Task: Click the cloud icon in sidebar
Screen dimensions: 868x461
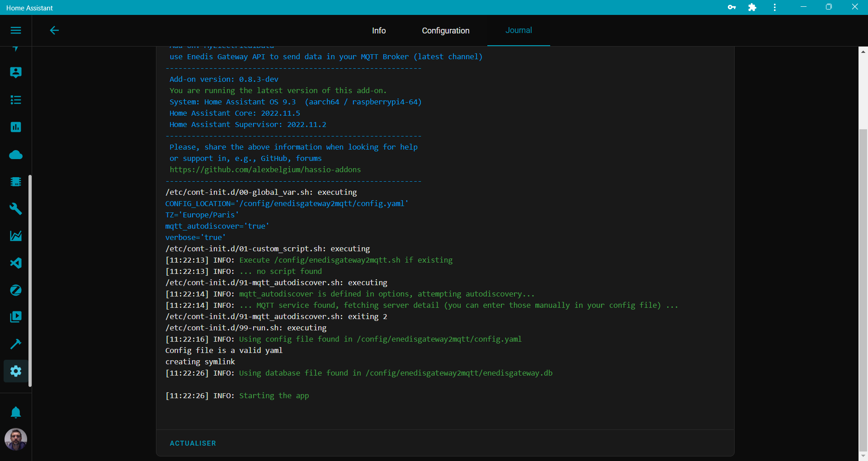Action: click(x=16, y=155)
